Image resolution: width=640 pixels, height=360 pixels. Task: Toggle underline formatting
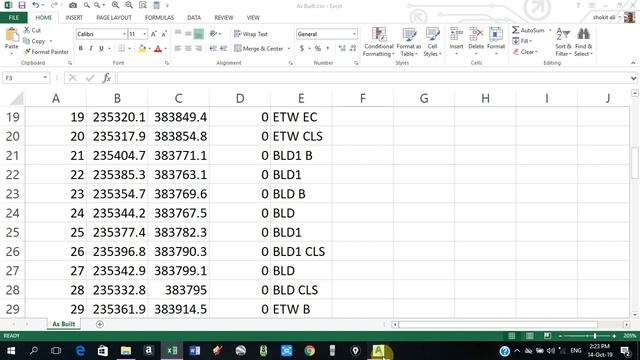click(x=101, y=49)
